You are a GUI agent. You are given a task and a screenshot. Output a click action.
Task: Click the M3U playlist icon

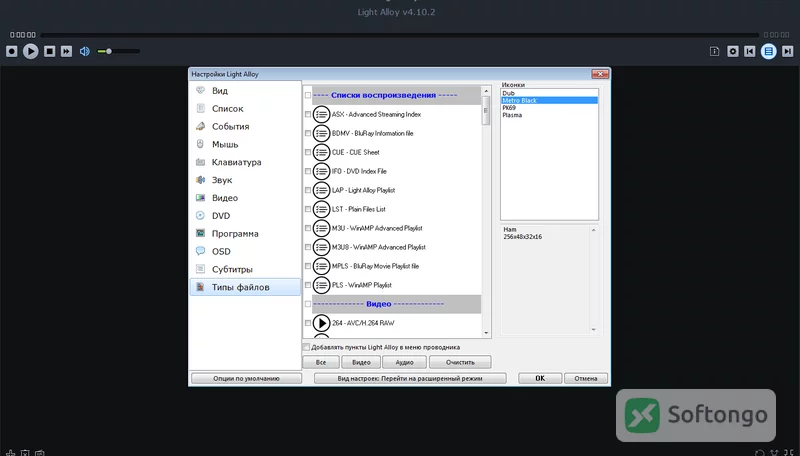point(321,228)
